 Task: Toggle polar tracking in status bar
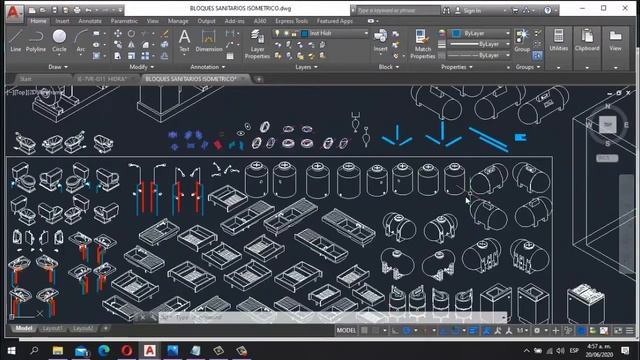(x=407, y=330)
